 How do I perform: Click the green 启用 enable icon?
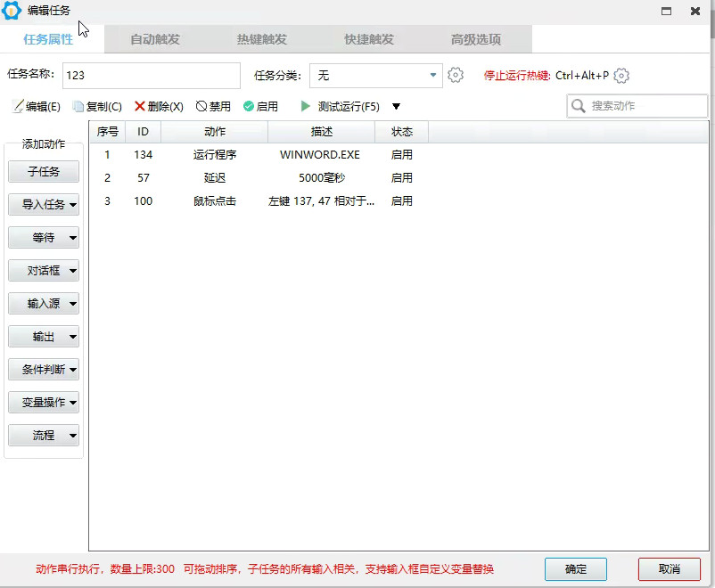tap(247, 106)
